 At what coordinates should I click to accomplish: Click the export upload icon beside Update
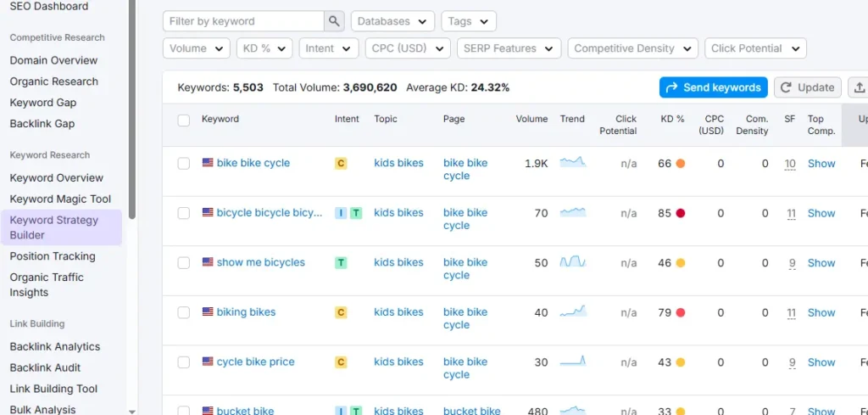tap(860, 87)
